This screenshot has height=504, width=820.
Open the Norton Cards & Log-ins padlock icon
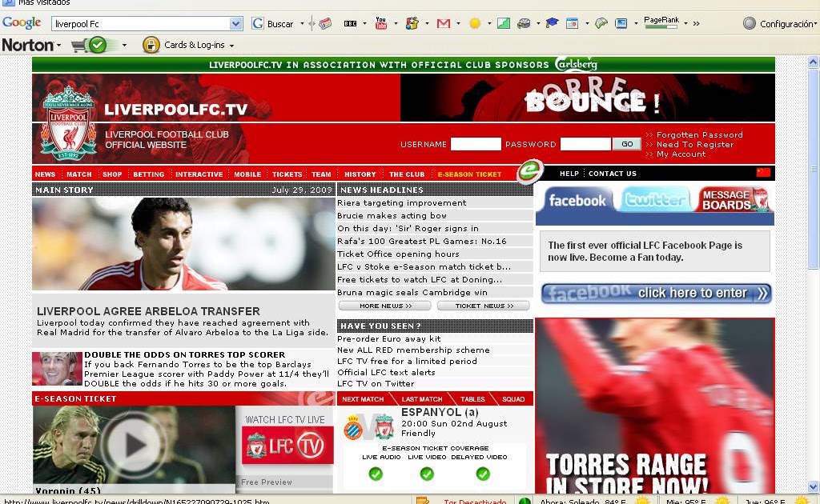151,45
